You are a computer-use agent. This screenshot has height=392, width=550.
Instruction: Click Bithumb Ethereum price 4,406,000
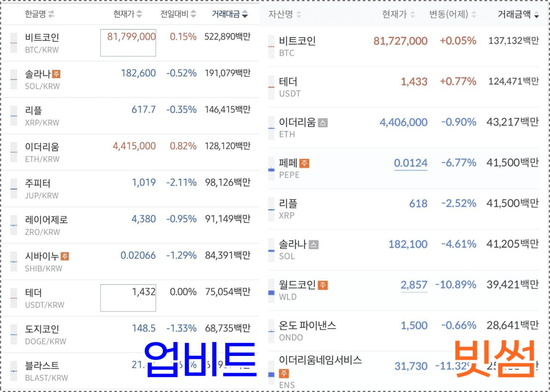pyautogui.click(x=403, y=122)
